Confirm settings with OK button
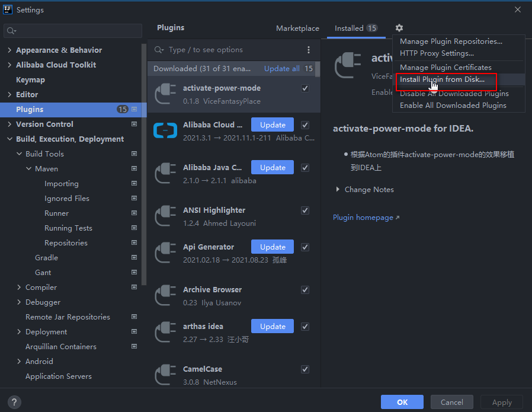The height and width of the screenshot is (412, 532). (x=402, y=402)
